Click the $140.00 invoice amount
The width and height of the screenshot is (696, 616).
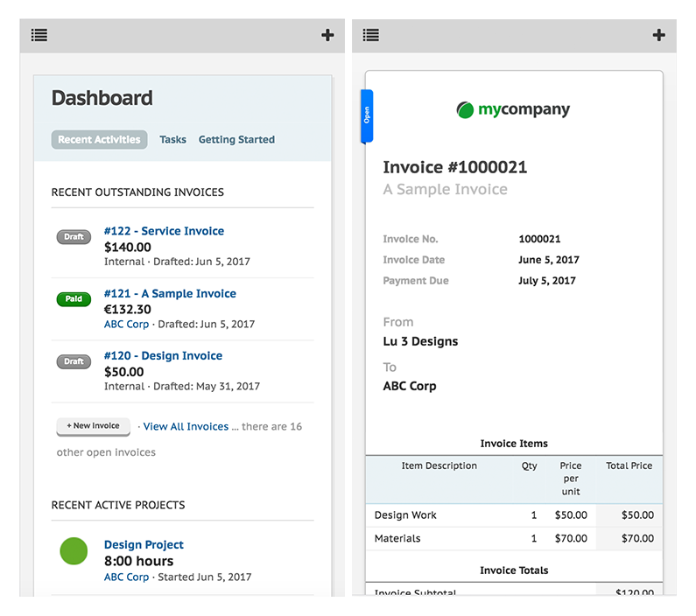coord(128,247)
